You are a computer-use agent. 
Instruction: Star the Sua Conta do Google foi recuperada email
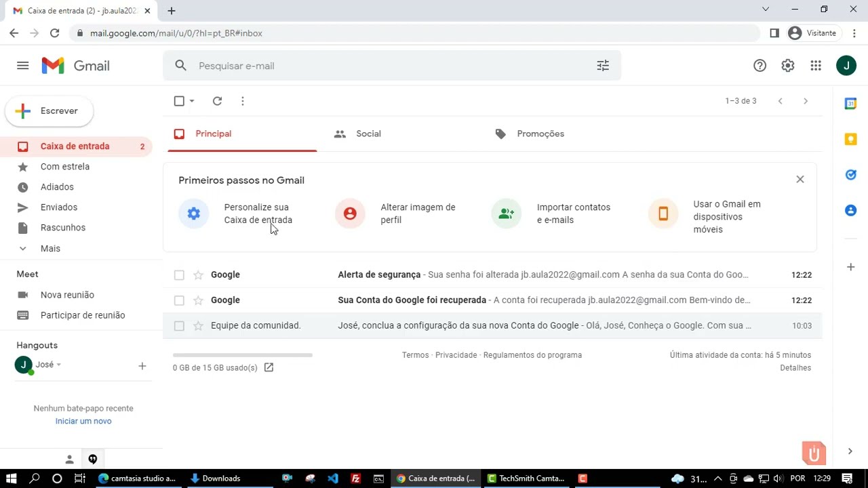[198, 300]
